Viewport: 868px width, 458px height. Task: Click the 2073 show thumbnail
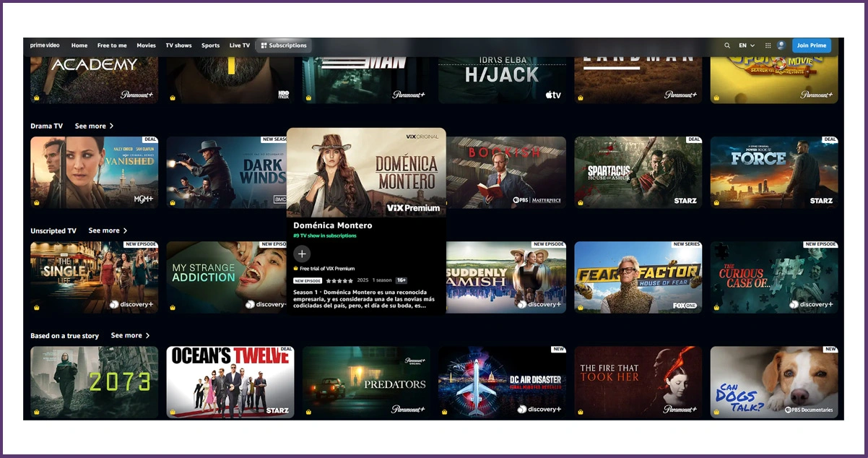pos(94,381)
